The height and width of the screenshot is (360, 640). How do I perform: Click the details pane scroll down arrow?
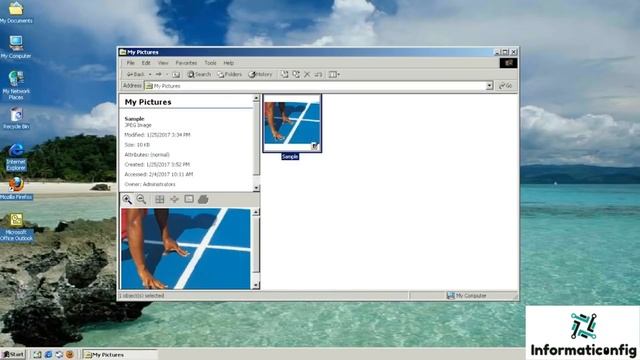[x=256, y=188]
